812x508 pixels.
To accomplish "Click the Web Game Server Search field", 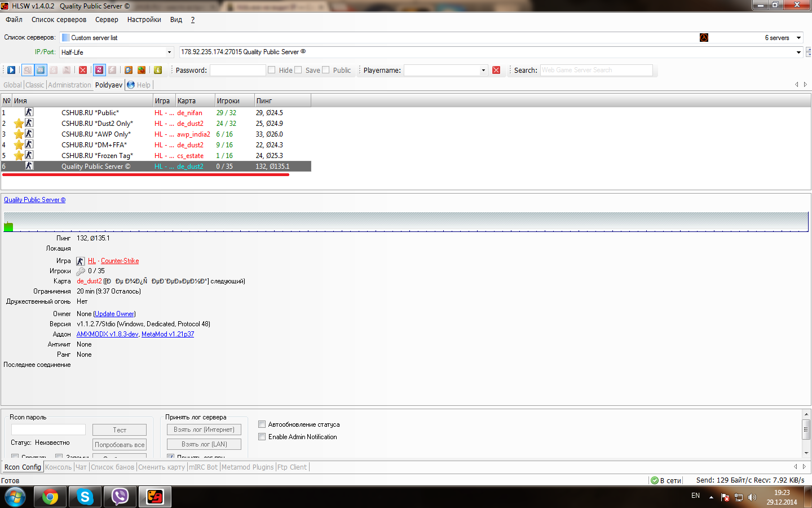I will 597,70.
